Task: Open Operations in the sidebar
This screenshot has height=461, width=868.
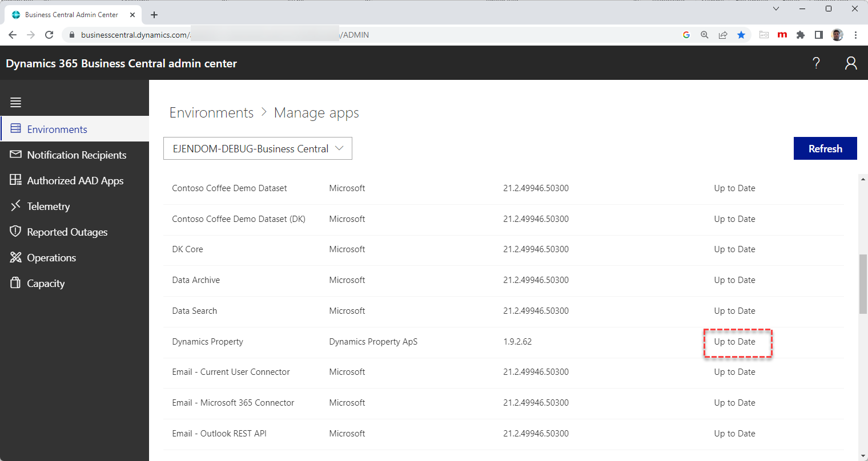Action: point(74,257)
